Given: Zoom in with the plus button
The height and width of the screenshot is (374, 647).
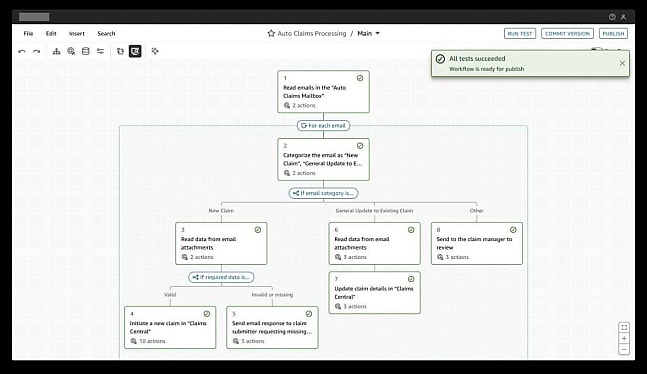Looking at the screenshot, I should click(x=624, y=338).
